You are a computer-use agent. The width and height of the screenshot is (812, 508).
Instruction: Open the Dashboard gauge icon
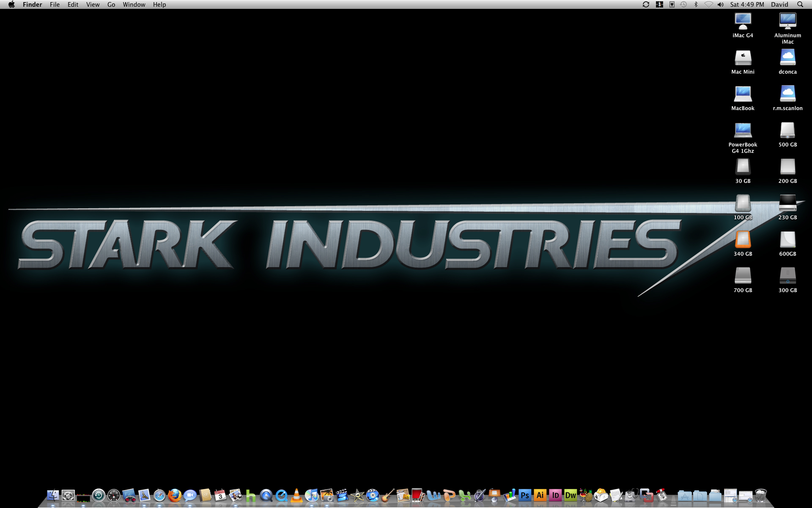click(114, 495)
